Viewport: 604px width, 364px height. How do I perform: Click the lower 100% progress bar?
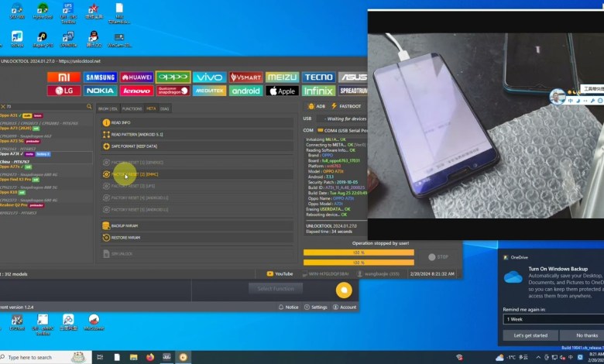click(359, 263)
